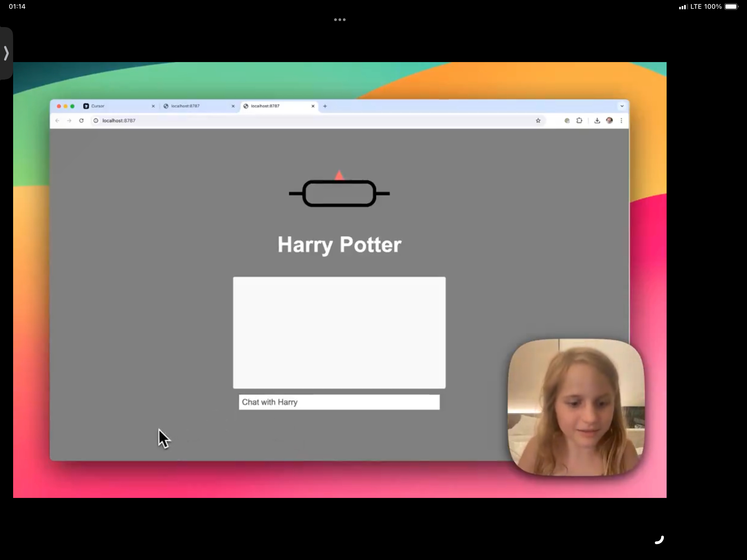Open the three-dot multitasking menu at top
Screen dimensions: 747x560
pyautogui.click(x=340, y=20)
